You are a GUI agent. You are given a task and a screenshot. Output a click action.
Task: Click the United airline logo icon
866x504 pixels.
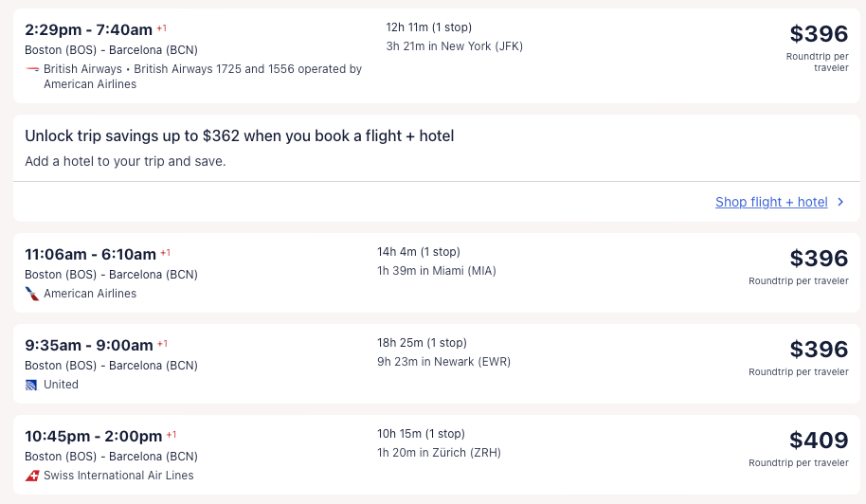pyautogui.click(x=32, y=385)
